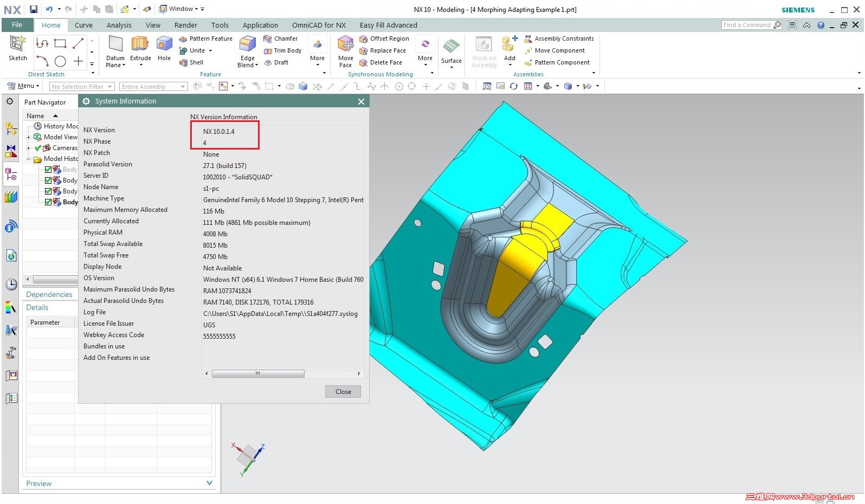Switch to the Analysis ribbon tab
The height and width of the screenshot is (504, 865).
pyautogui.click(x=119, y=25)
